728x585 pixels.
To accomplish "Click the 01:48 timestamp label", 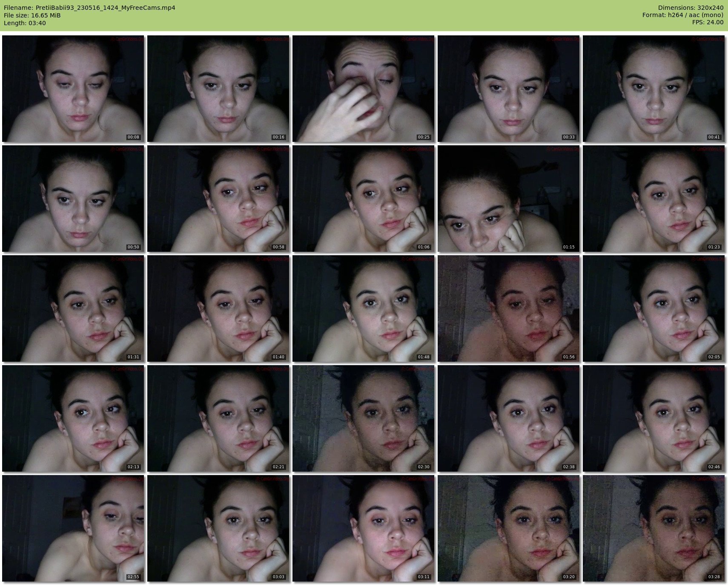I will (x=424, y=357).
